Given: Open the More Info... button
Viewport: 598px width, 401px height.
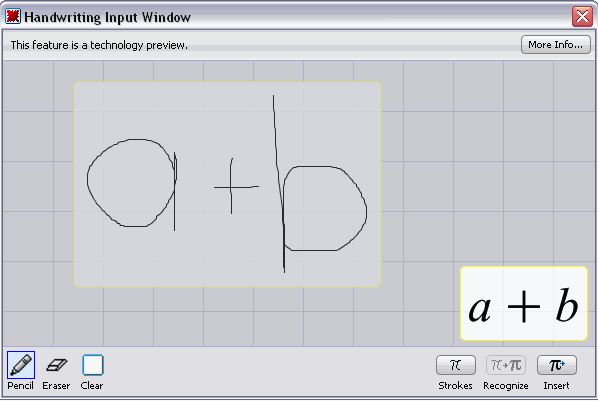Looking at the screenshot, I should click(555, 45).
